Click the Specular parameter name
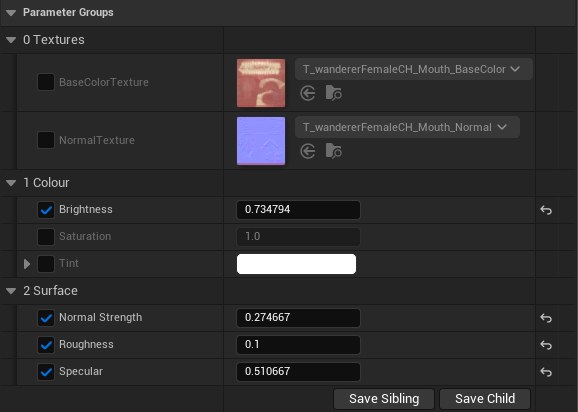Image resolution: width=578 pixels, height=412 pixels. [81, 371]
